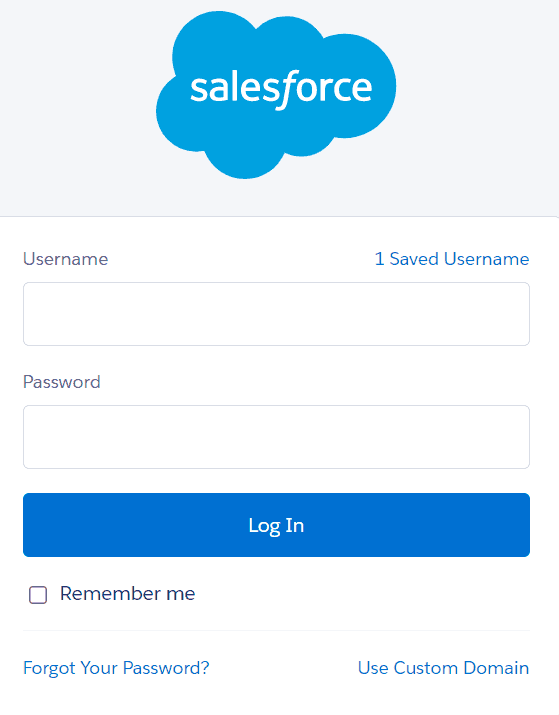Screen dimensions: 559x715
Task: Start password recovery via Forgot Your Password?
Action: tap(116, 668)
